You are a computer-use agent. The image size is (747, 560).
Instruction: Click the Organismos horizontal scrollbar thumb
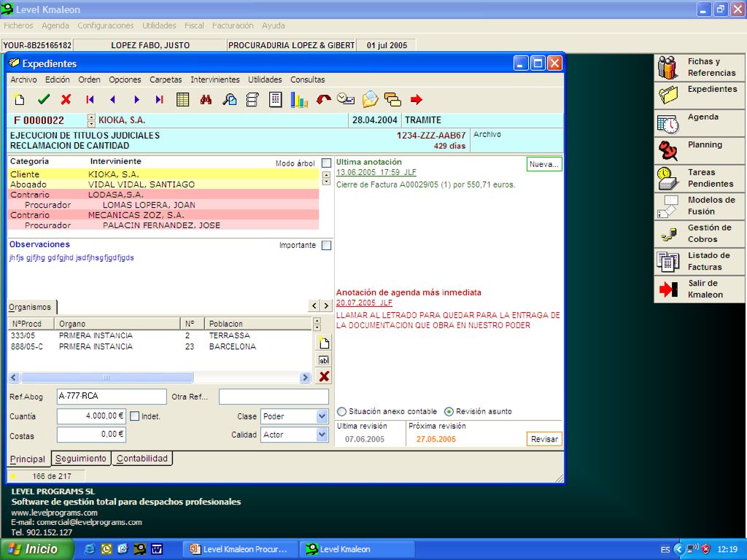click(x=107, y=378)
